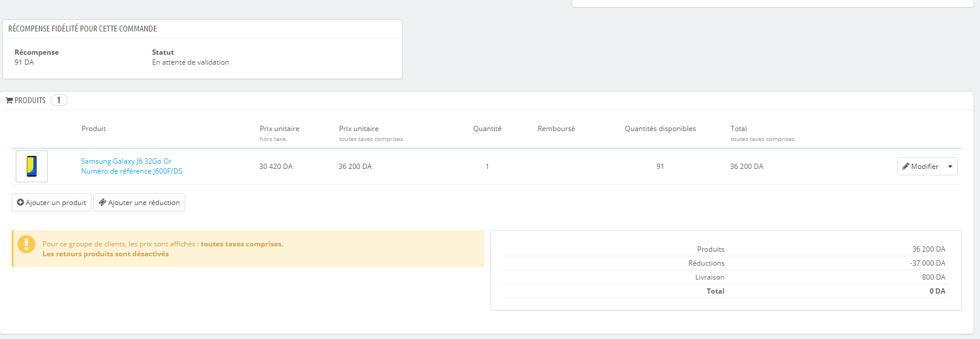This screenshot has height=339, width=980.
Task: Click the yellow warning exclamation icon
Action: [26, 244]
